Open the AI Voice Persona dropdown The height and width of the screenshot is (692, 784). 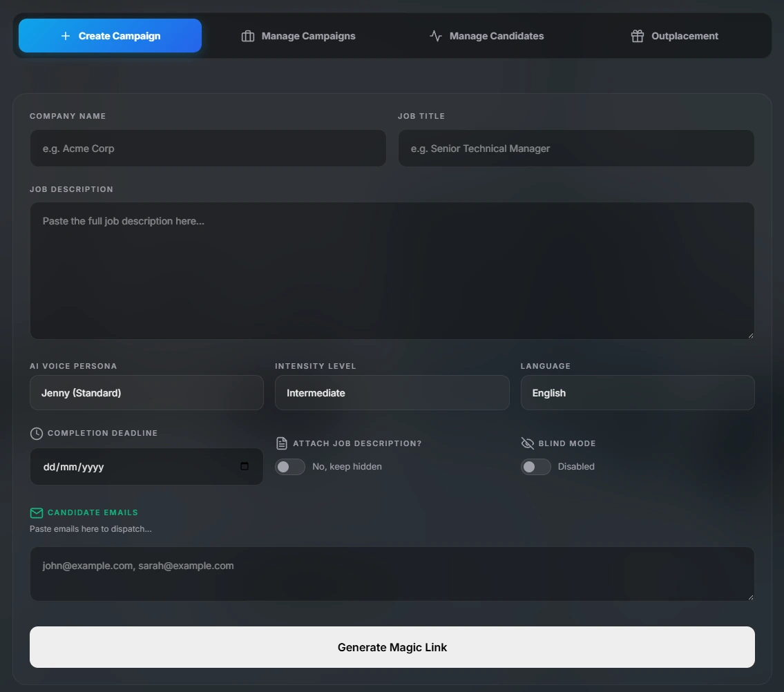[146, 393]
